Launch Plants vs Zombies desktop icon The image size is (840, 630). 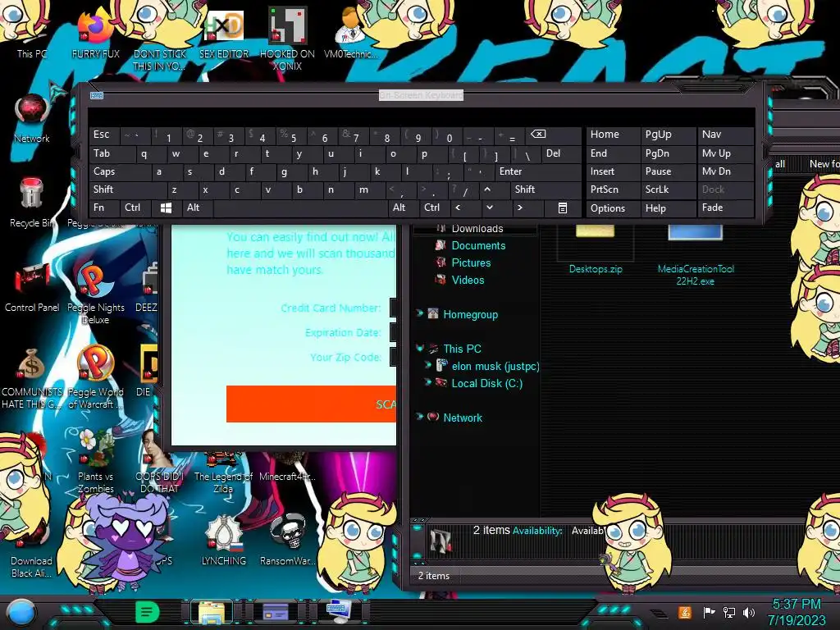95,461
